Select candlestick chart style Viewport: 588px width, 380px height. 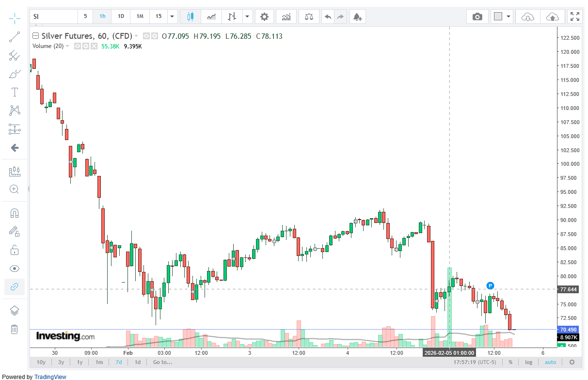190,16
